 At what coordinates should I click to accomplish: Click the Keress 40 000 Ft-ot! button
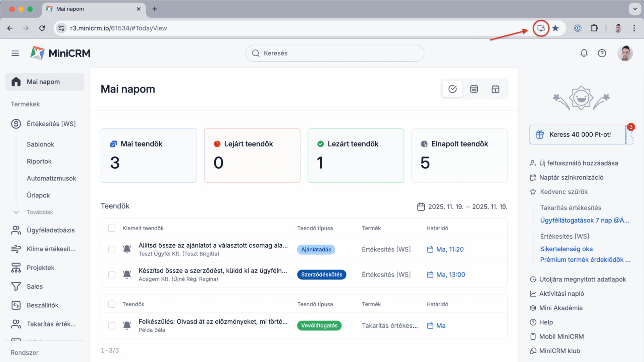tap(578, 135)
